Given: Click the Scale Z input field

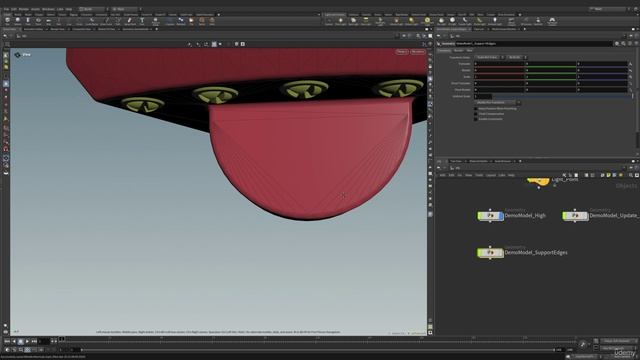Looking at the screenshot, I should (602, 77).
